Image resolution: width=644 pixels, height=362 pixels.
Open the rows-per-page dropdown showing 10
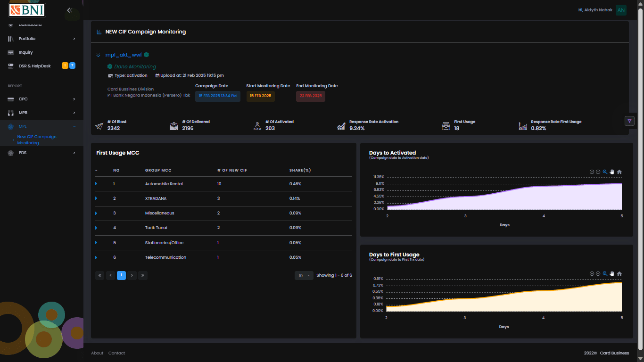(304, 275)
